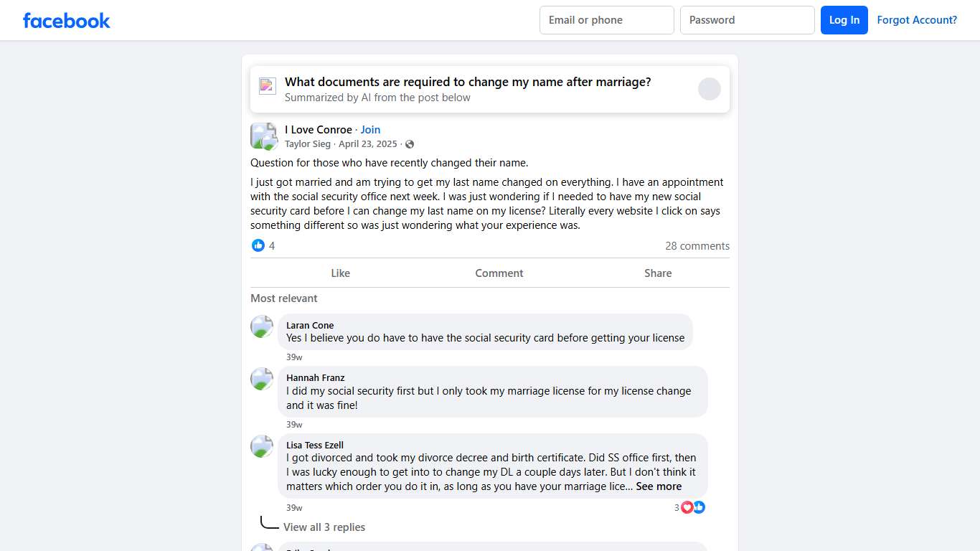Expand View all 3 replies

tap(324, 527)
